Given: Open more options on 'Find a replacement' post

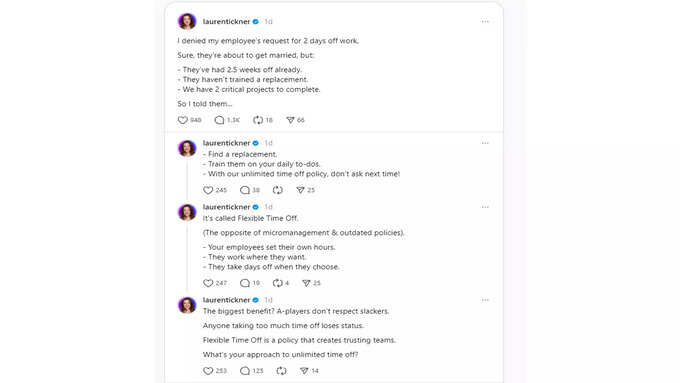Looking at the screenshot, I should click(x=485, y=143).
